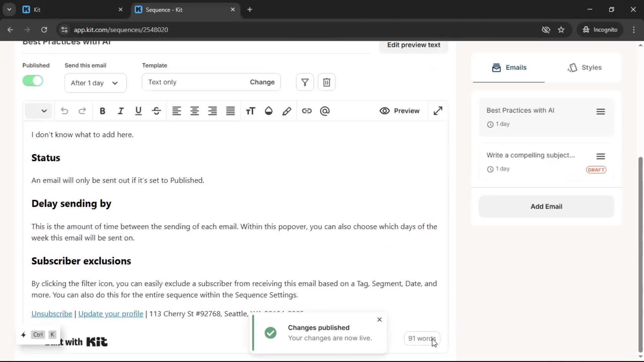Align text to center
The width and height of the screenshot is (644, 362).
(195, 111)
